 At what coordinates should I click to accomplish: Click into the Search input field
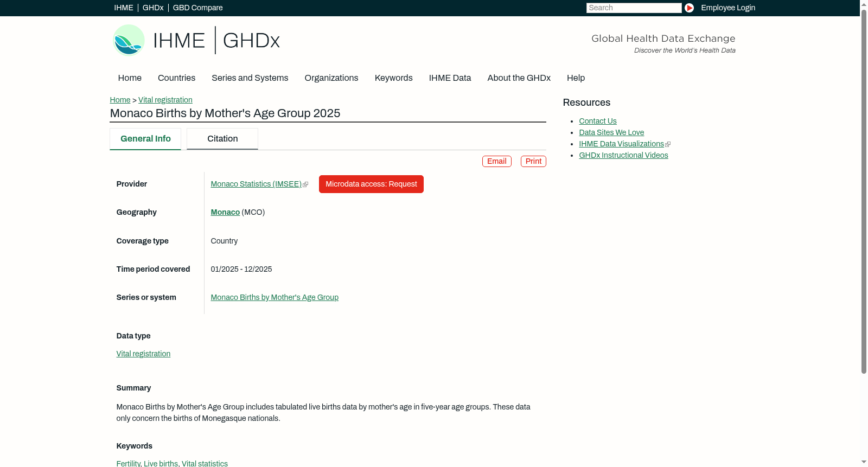634,8
